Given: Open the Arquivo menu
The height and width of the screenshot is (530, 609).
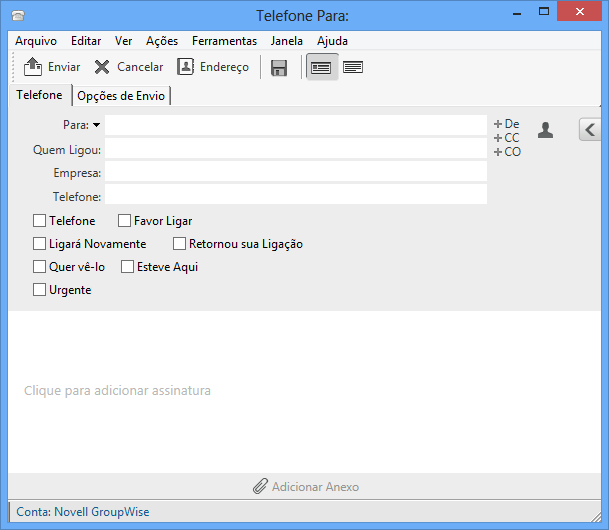Looking at the screenshot, I should click(x=36, y=41).
